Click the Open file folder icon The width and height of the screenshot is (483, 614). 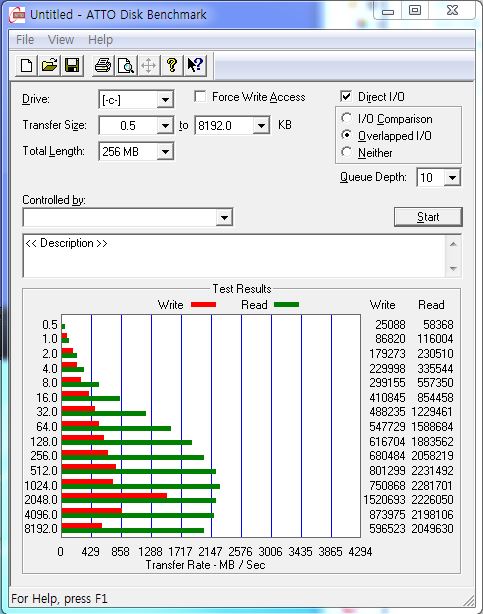click(x=49, y=65)
